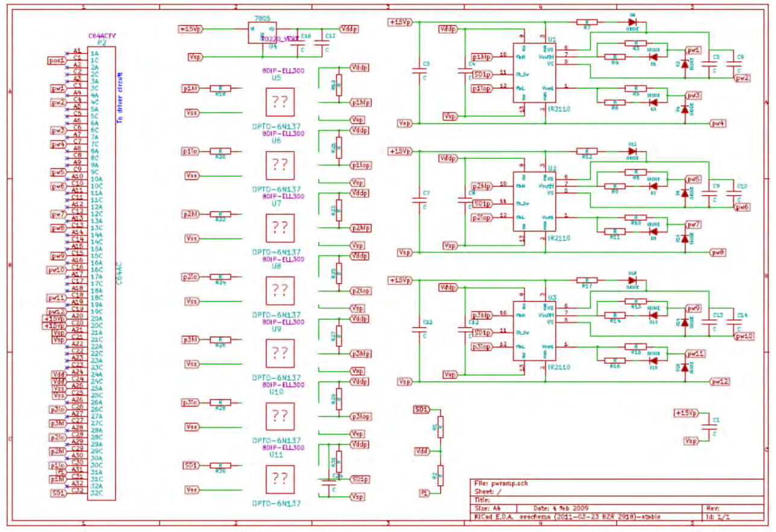This screenshot has width=776, height=532.
Task: Click the SD1 label on connector pin 32C
Action: pos(58,493)
